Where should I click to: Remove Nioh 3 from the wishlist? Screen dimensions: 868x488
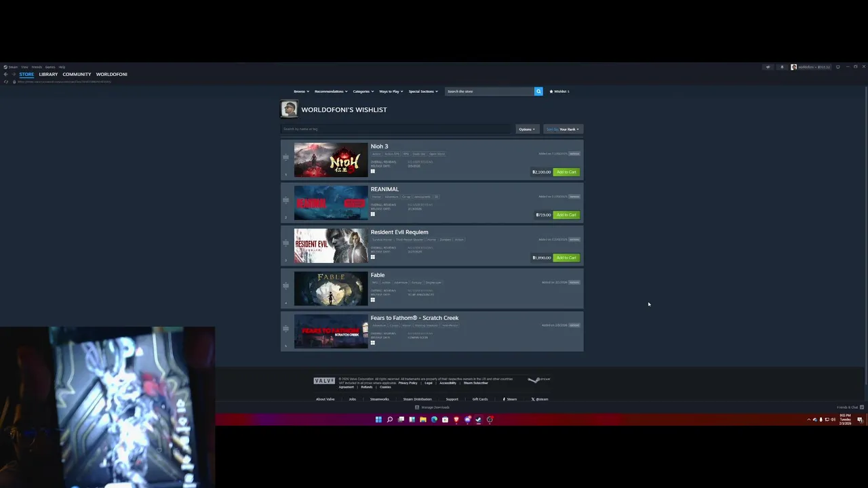[x=574, y=154]
